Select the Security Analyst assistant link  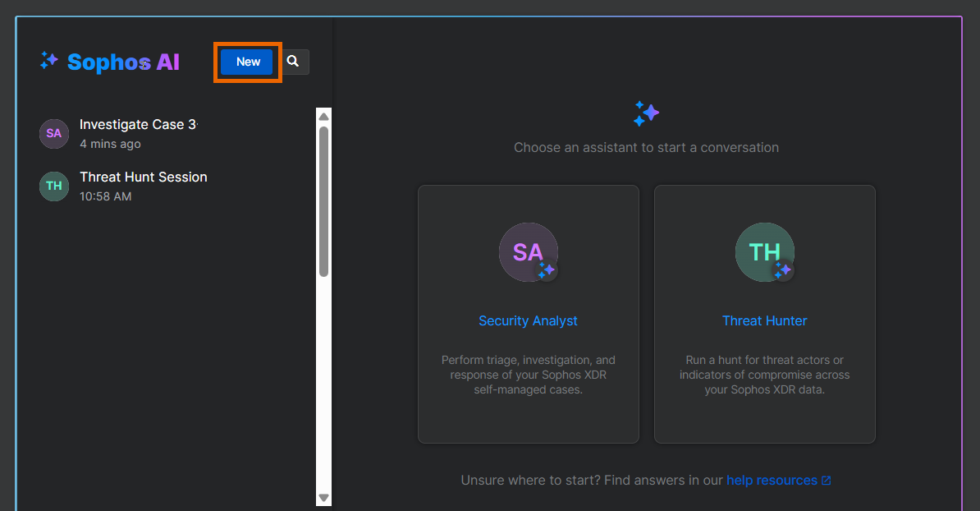coord(528,321)
